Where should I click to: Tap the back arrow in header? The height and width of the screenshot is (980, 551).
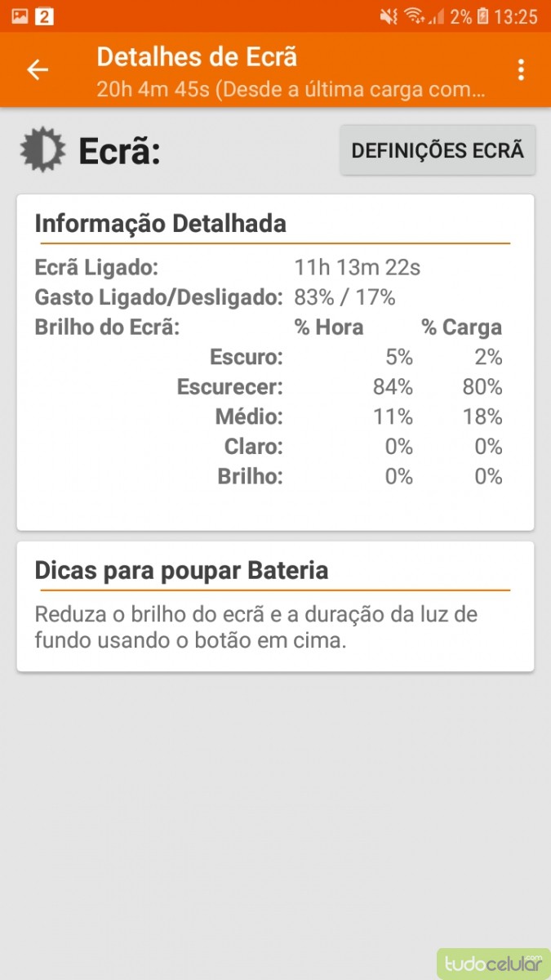[38, 70]
